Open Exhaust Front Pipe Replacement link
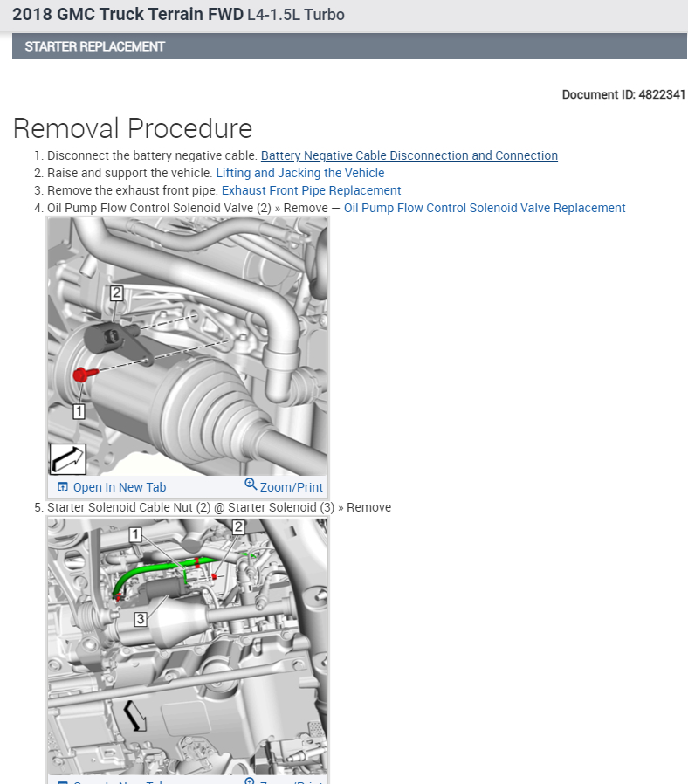 tap(311, 190)
